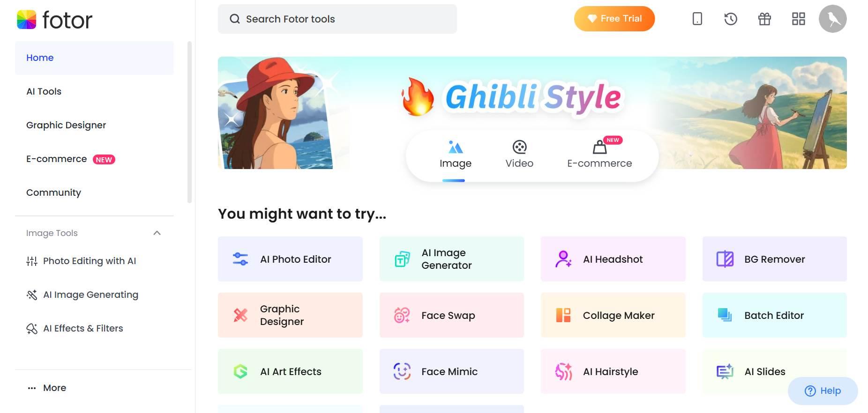
Task: Open the mobile app phone icon
Action: (x=697, y=19)
